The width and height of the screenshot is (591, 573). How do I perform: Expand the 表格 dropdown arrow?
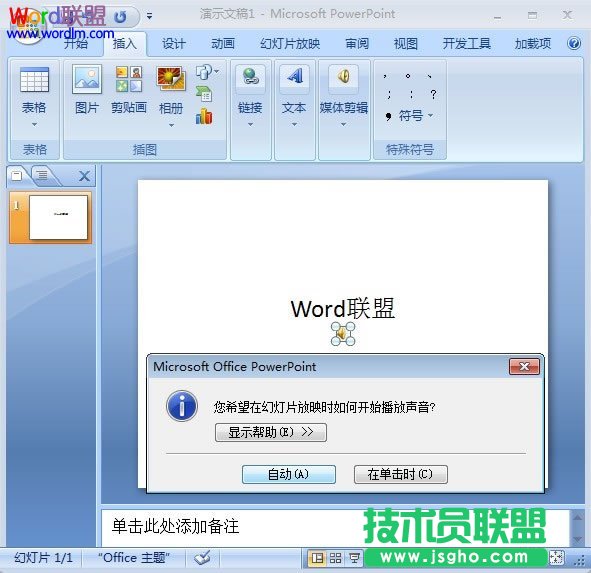[34, 124]
